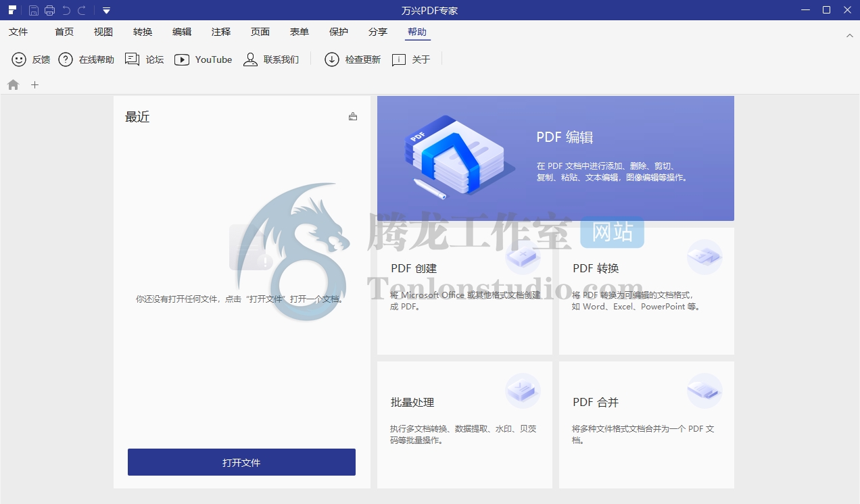Switch to the 表单 tab

(x=300, y=32)
